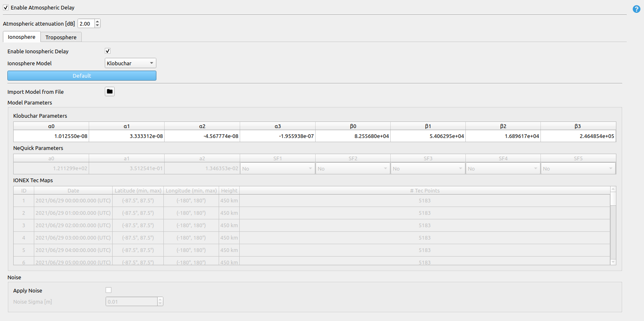Toggle Enable Atmospheric Delay checkbox
644x321 pixels.
6,7
